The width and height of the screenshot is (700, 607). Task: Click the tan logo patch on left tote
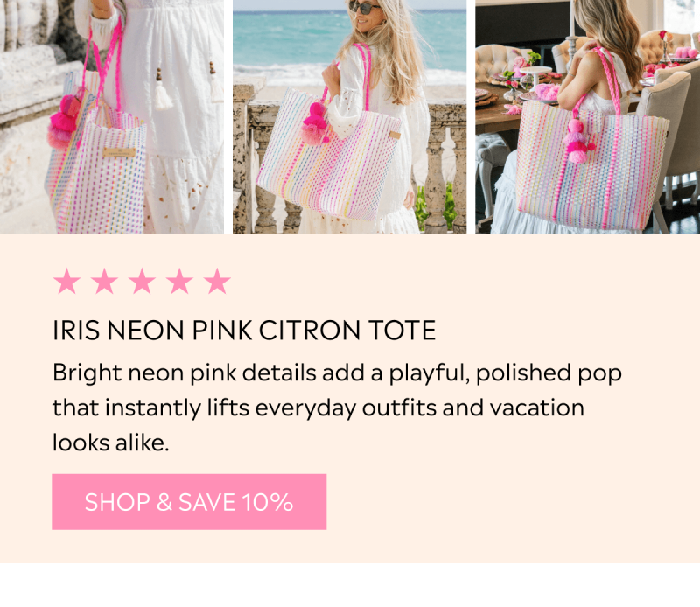click(119, 153)
